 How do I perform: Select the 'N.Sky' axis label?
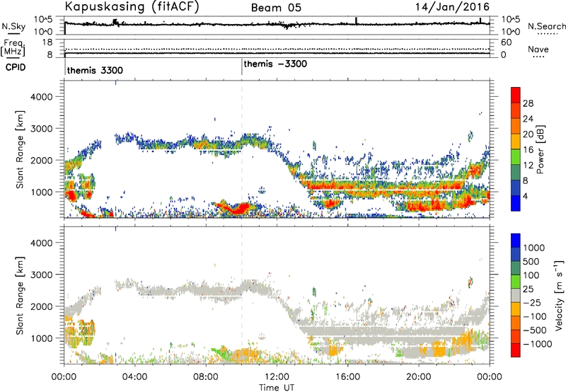click(x=13, y=26)
